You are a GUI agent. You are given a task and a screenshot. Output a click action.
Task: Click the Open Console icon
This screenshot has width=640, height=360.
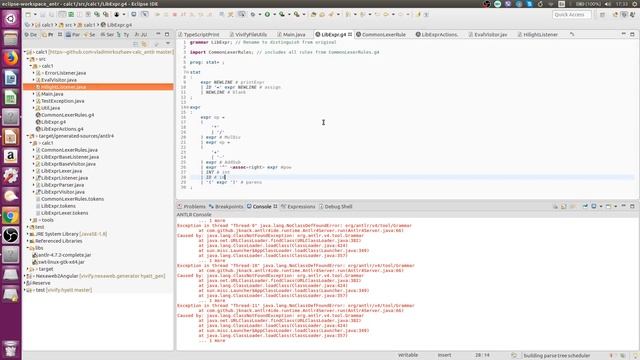click(608, 207)
